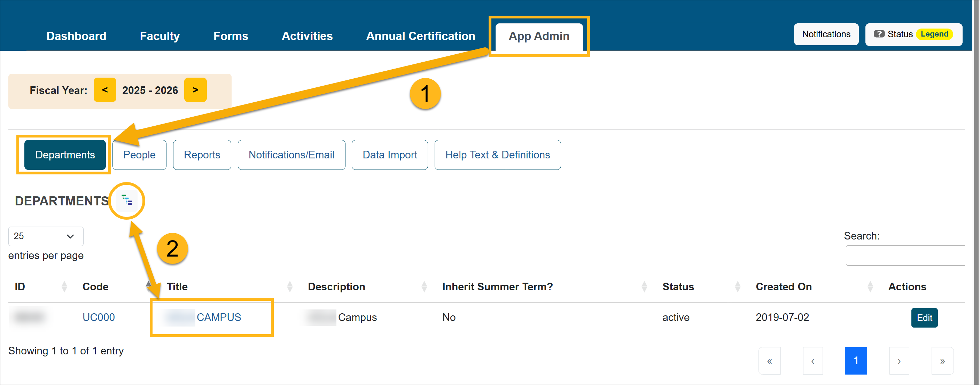This screenshot has height=385, width=980.
Task: Sort by Description column
Action: 336,286
